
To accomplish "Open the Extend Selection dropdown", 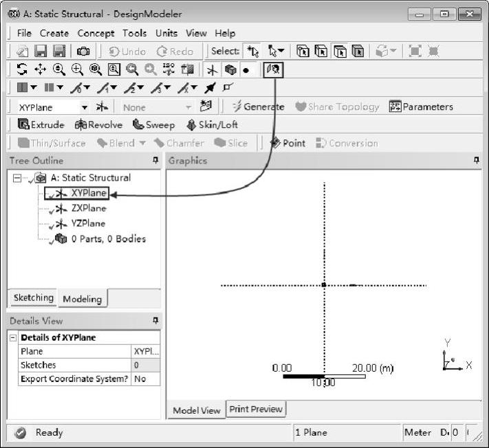I will pyautogui.click(x=386, y=51).
